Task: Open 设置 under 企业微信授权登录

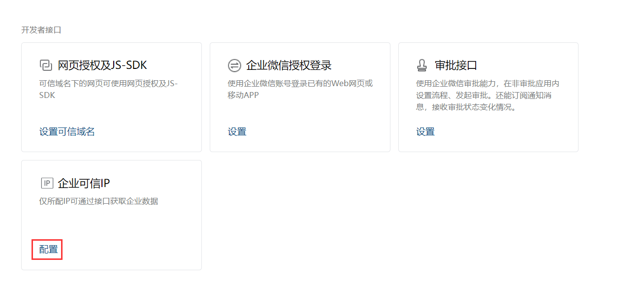Action: (237, 131)
